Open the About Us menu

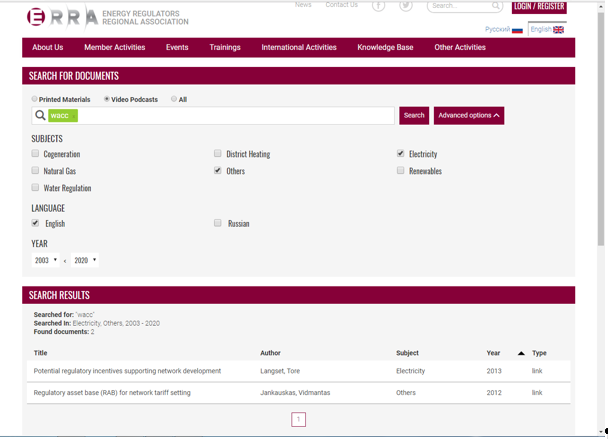point(48,47)
